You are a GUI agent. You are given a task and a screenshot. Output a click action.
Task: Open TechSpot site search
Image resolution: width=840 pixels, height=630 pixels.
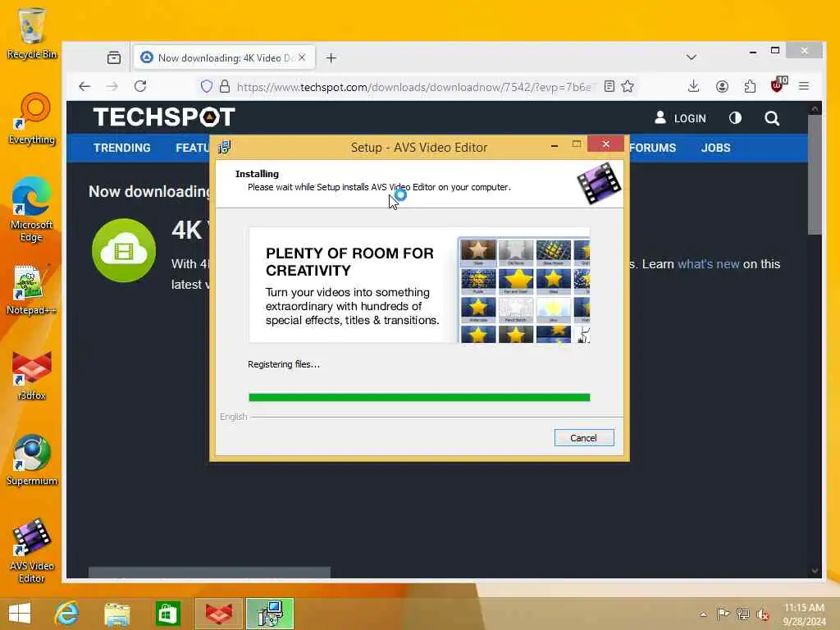(772, 118)
